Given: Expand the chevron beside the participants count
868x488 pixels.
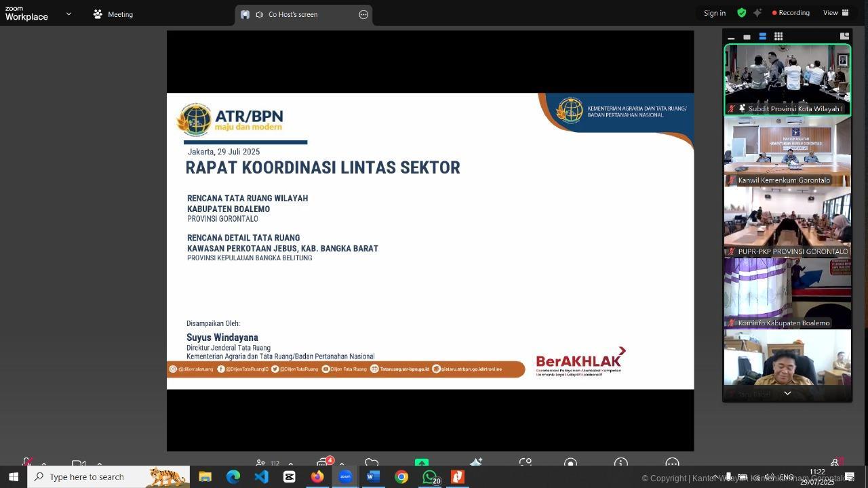Looking at the screenshot, I should (291, 464).
